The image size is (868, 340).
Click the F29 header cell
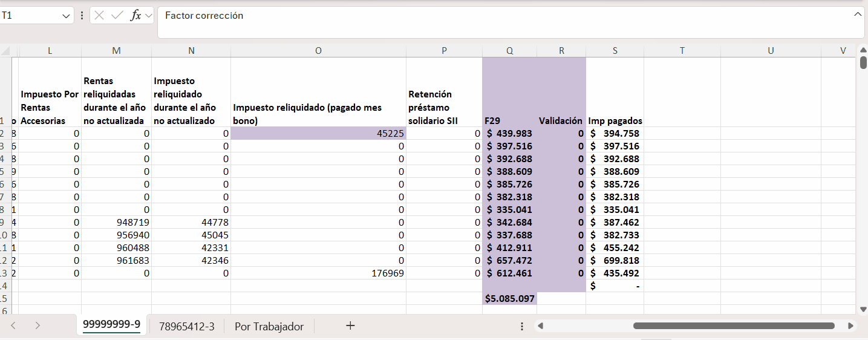click(x=510, y=92)
